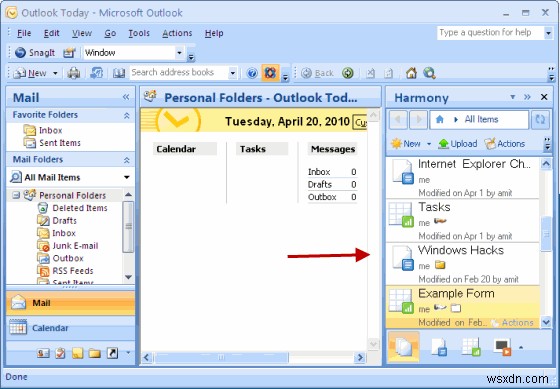Screen dimensions: 560x389
Task: Click the Mail navigation button
Action: pos(71,303)
